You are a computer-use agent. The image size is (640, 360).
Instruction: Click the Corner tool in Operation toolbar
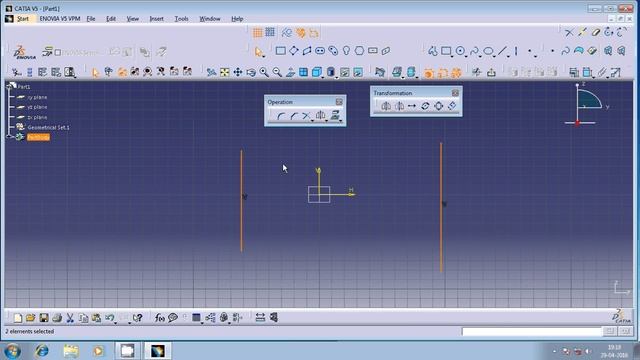tap(281, 116)
